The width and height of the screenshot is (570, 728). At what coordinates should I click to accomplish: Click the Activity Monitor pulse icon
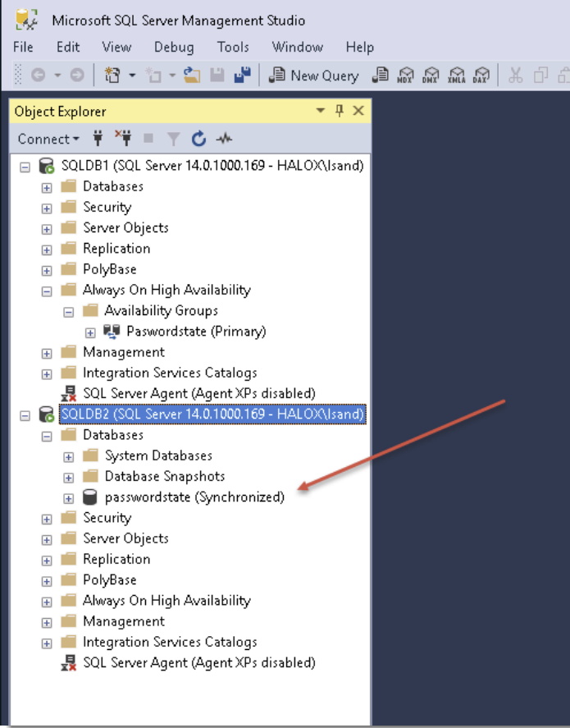coord(225,139)
